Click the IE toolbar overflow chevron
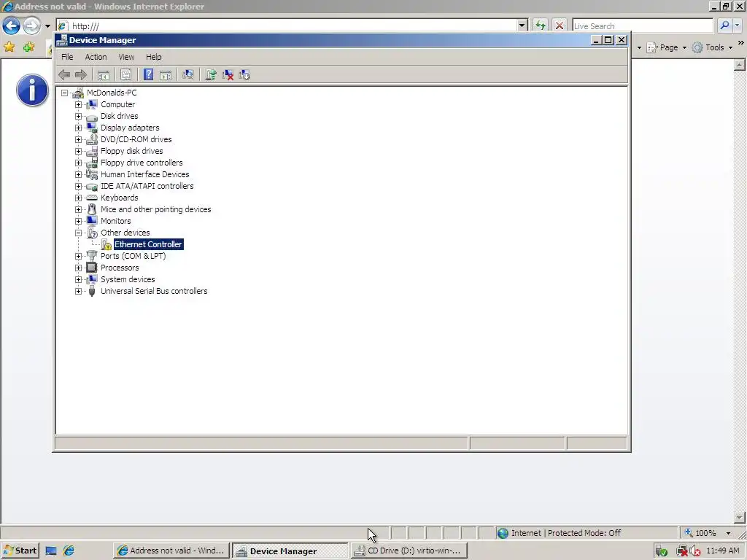Image resolution: width=747 pixels, height=560 pixels. 741,43
